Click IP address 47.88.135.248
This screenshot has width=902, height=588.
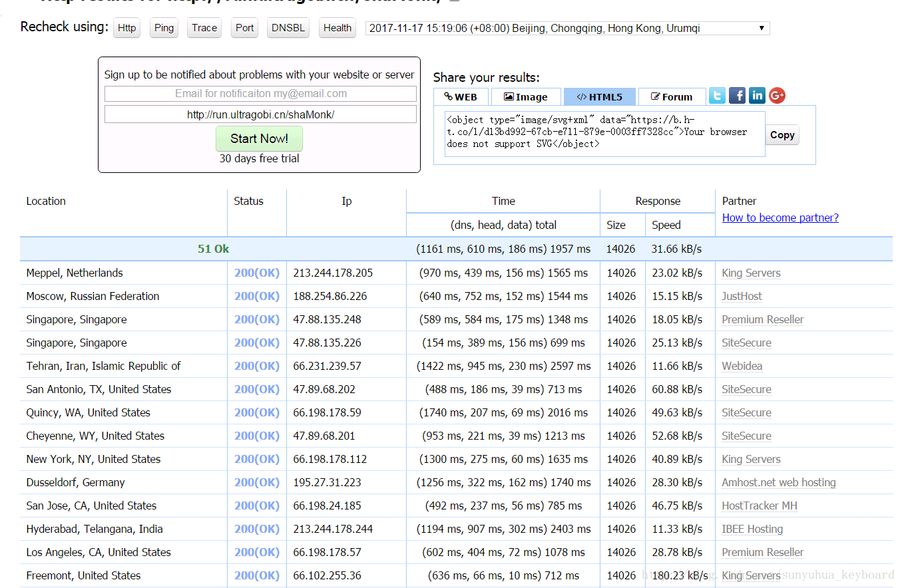tap(327, 319)
